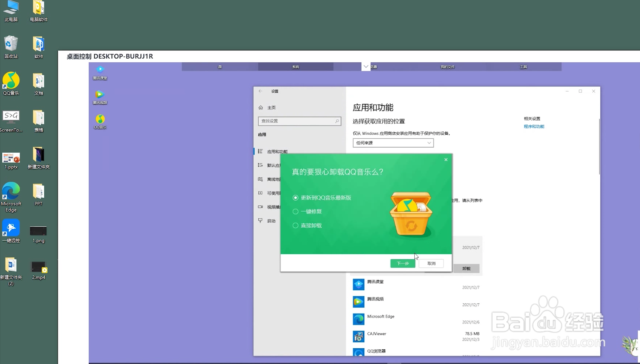This screenshot has width=640, height=364.
Task: Open the 任何来源 app source dropdown
Action: tap(393, 143)
